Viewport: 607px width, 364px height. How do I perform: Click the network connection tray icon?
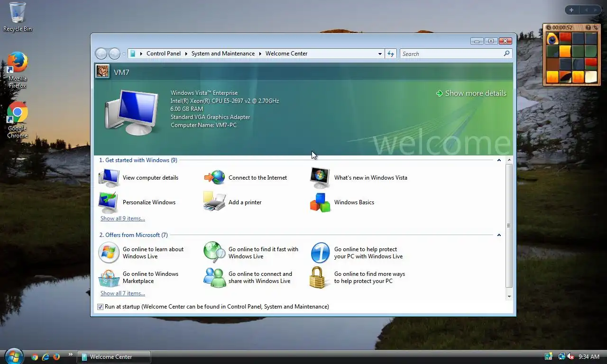click(561, 356)
